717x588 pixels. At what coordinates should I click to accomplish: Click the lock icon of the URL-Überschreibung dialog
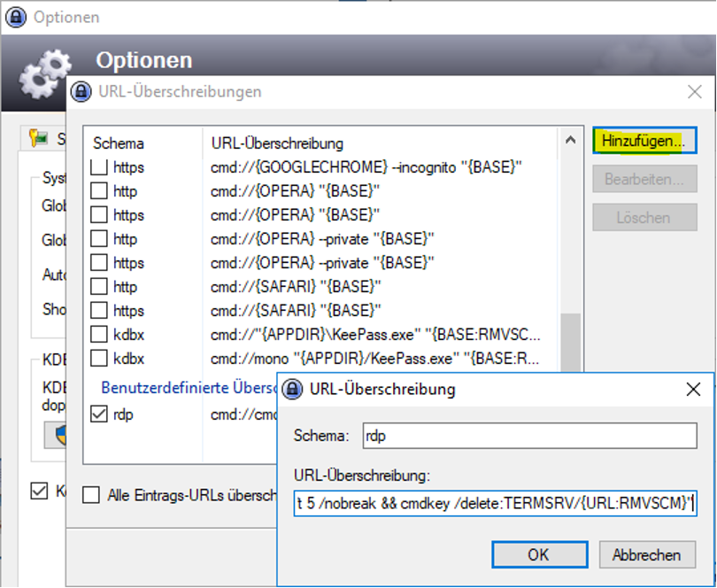tap(293, 389)
